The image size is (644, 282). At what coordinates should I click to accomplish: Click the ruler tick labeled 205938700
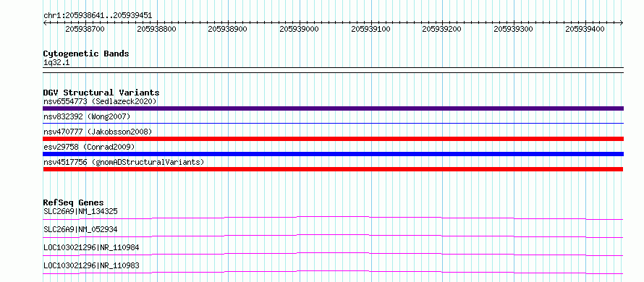pos(85,29)
